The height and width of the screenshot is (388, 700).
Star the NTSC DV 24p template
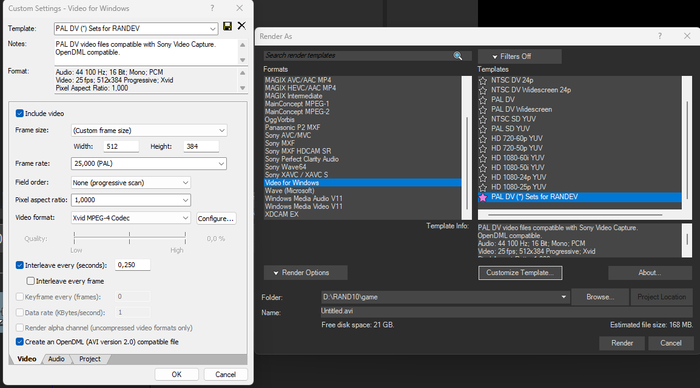click(x=483, y=80)
